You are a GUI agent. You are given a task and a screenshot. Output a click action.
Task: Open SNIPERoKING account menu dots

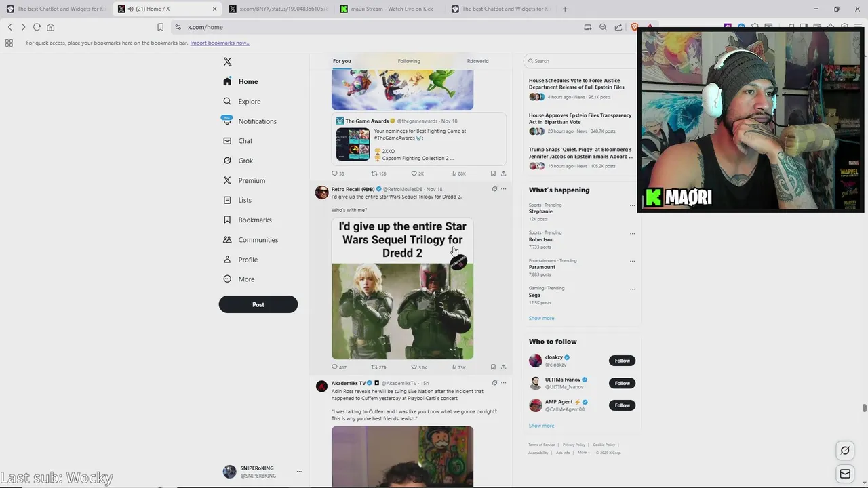pyautogui.click(x=299, y=472)
